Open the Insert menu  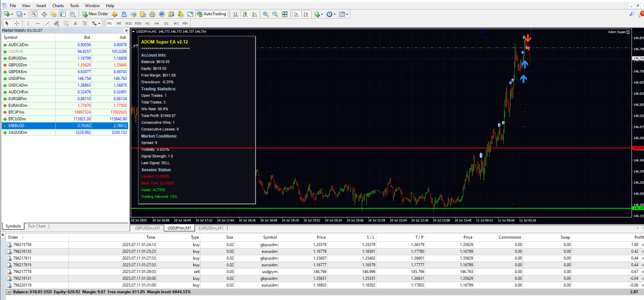[41, 6]
